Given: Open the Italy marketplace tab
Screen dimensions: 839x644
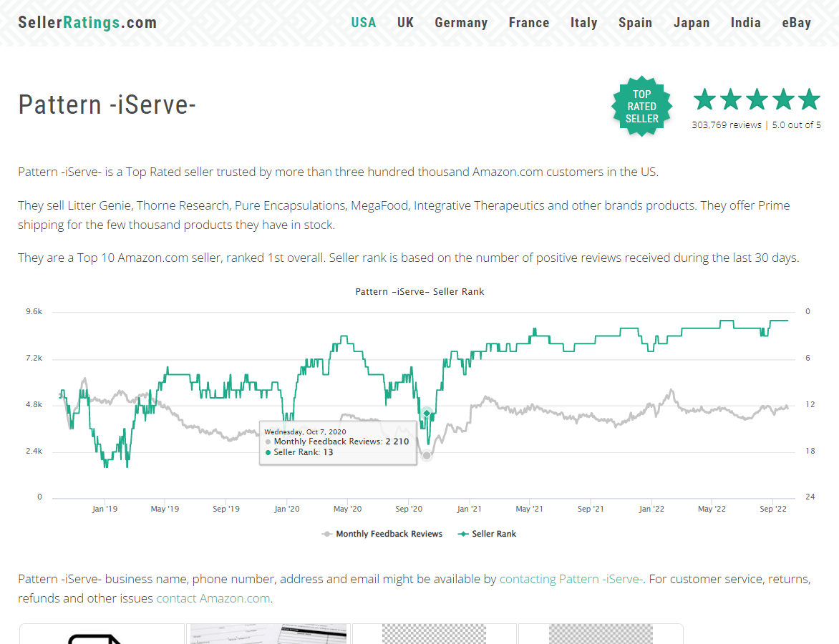Looking at the screenshot, I should click(x=583, y=22).
